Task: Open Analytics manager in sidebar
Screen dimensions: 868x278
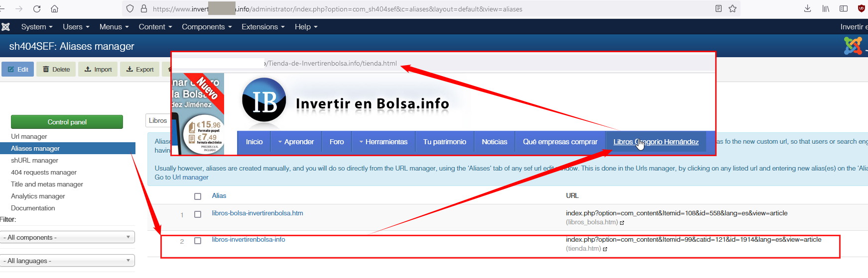Action: [x=38, y=196]
